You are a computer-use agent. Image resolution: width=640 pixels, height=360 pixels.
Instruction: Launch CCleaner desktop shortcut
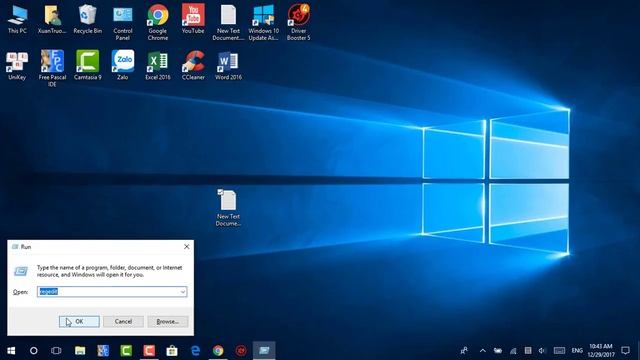[193, 65]
